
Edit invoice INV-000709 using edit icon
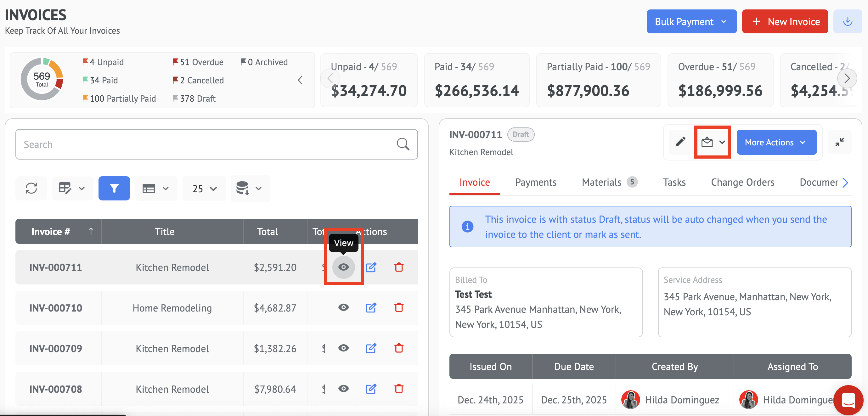tap(371, 348)
